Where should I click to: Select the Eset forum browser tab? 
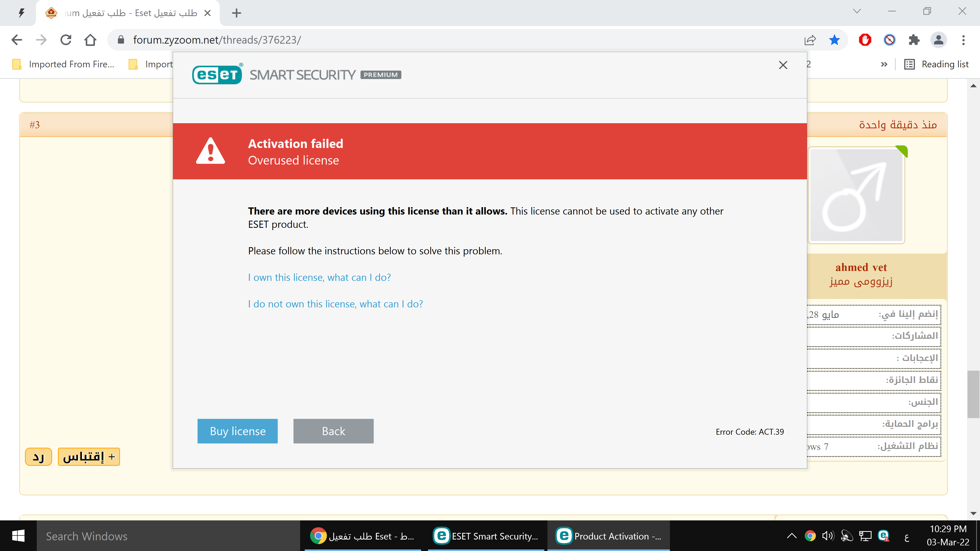coord(128,13)
